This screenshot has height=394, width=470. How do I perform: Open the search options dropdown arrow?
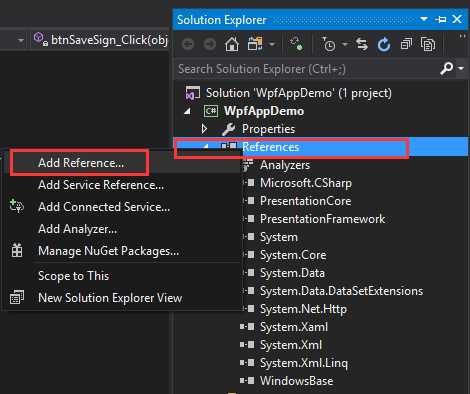[x=461, y=68]
